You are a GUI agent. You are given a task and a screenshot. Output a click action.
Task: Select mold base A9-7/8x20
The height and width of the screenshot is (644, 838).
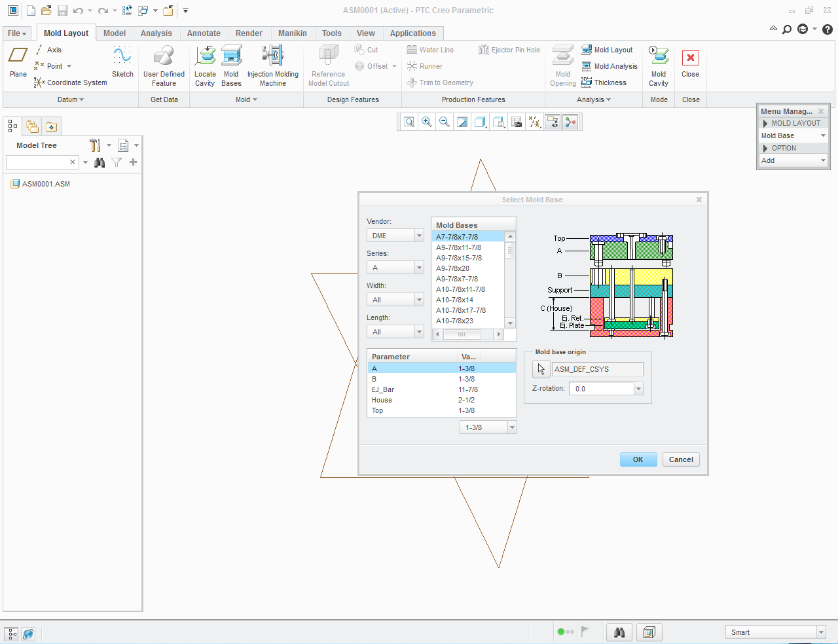pyautogui.click(x=468, y=268)
